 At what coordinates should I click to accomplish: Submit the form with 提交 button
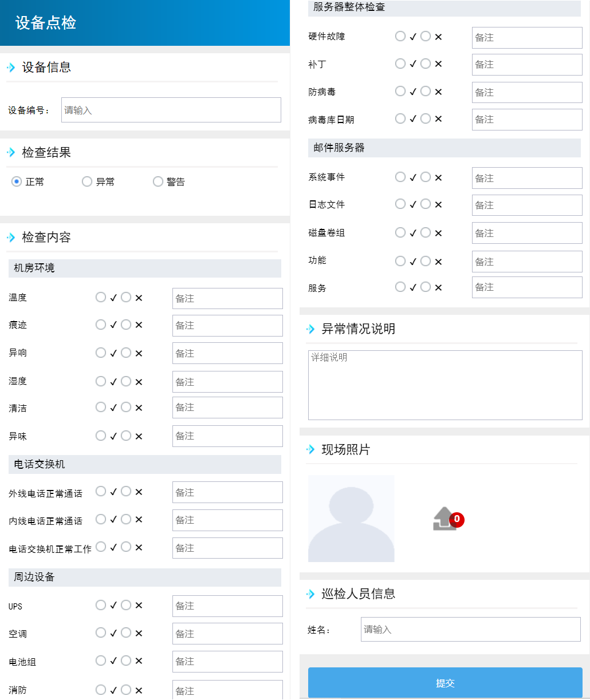[445, 683]
